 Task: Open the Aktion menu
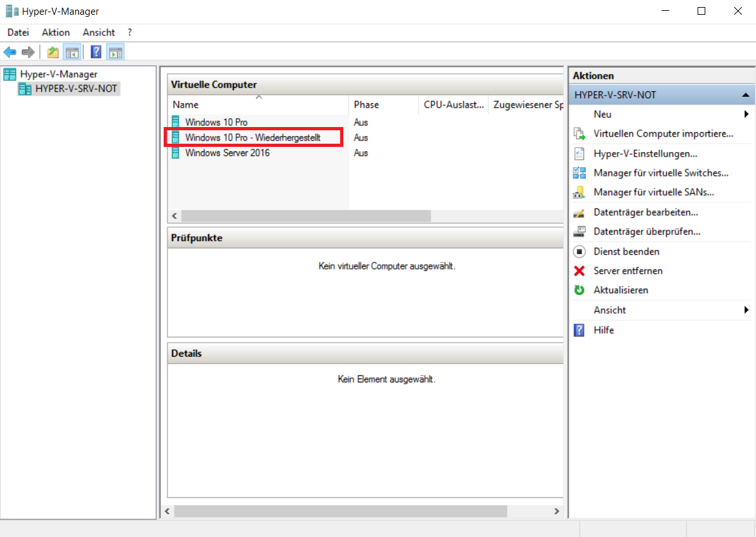point(56,32)
